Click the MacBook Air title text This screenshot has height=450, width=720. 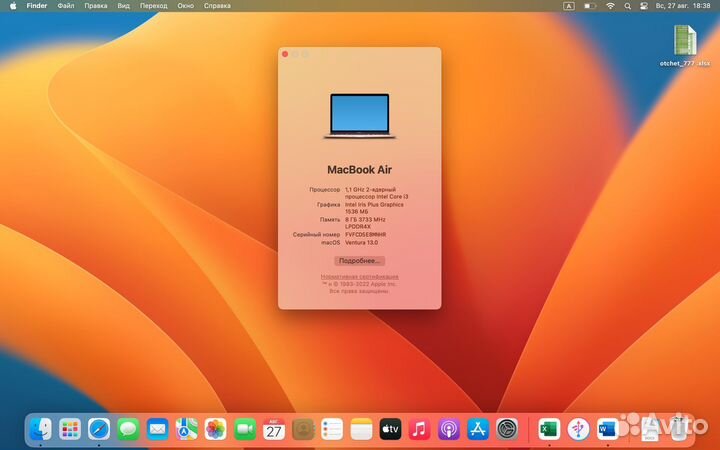click(360, 170)
